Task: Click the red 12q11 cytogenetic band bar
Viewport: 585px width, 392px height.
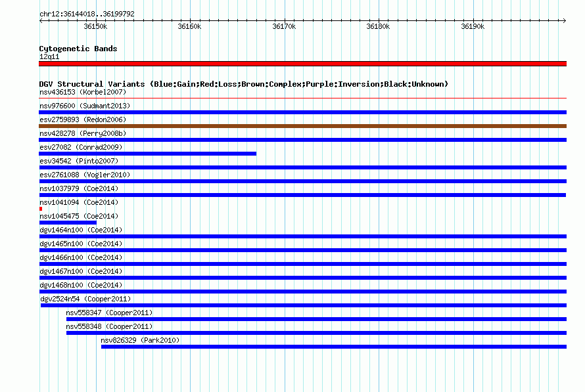Action: click(x=302, y=64)
